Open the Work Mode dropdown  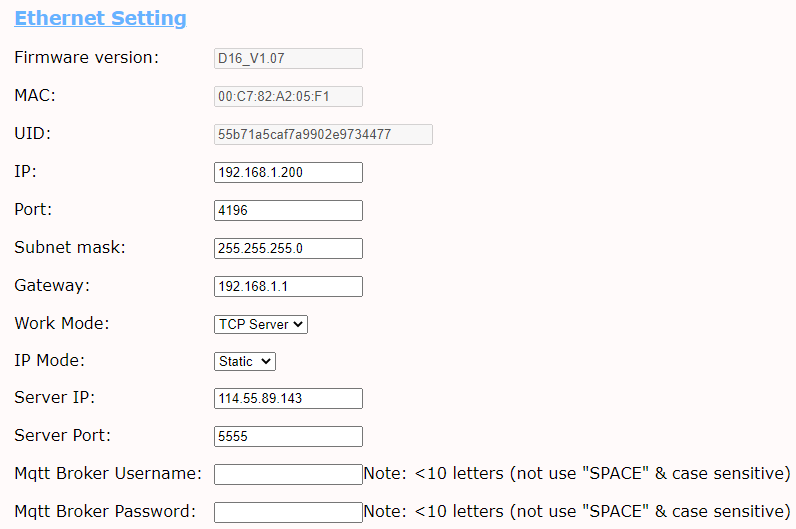pyautogui.click(x=261, y=324)
